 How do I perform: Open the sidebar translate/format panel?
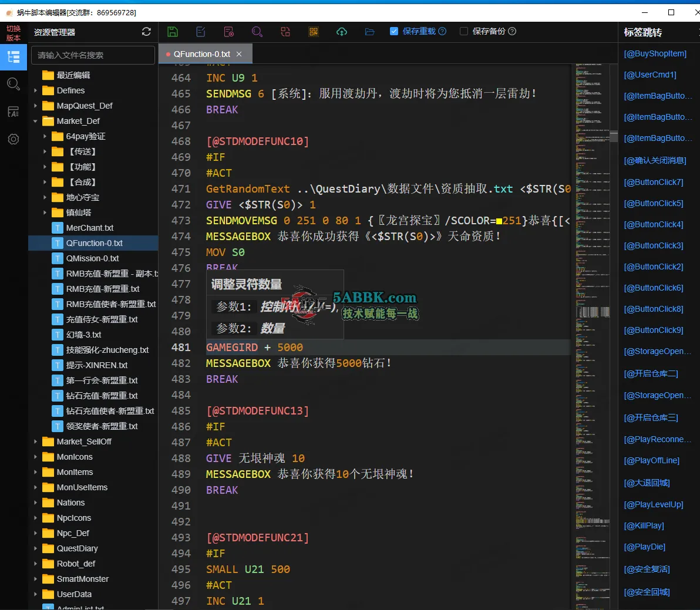pyautogui.click(x=14, y=112)
